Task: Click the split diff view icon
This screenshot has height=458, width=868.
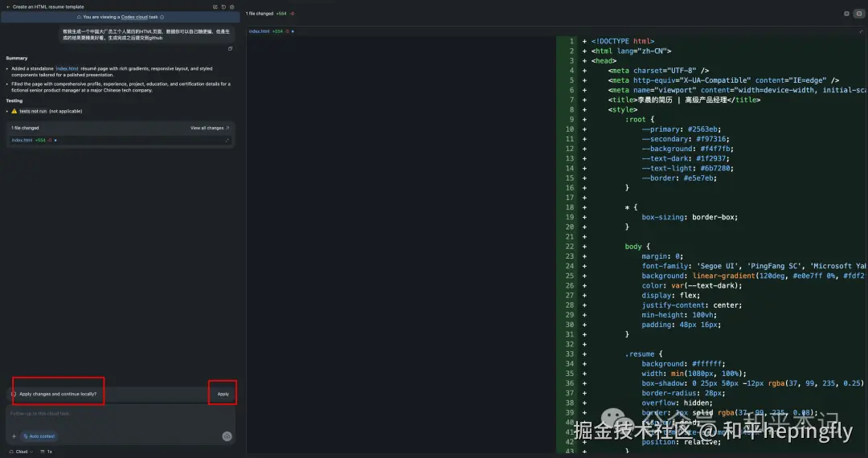Action: (858, 14)
